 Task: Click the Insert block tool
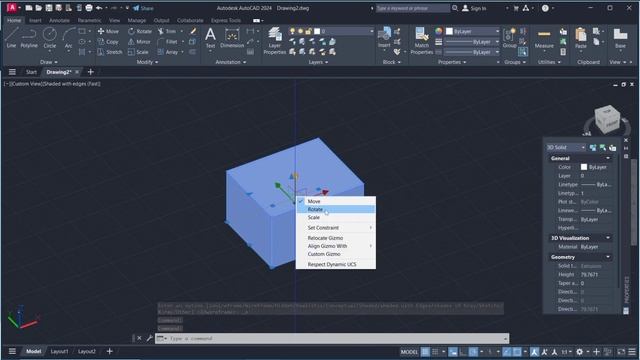tap(384, 38)
